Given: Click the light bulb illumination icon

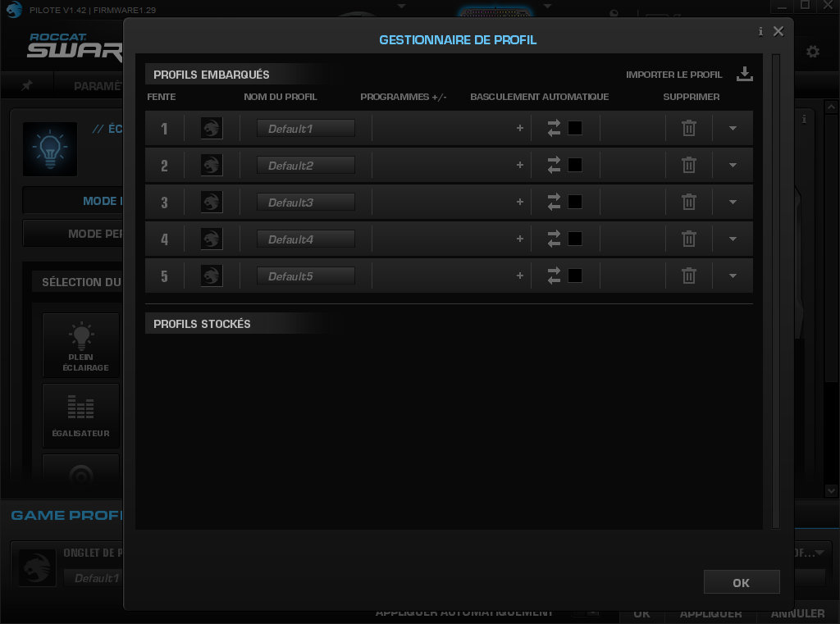Looking at the screenshot, I should point(50,149).
